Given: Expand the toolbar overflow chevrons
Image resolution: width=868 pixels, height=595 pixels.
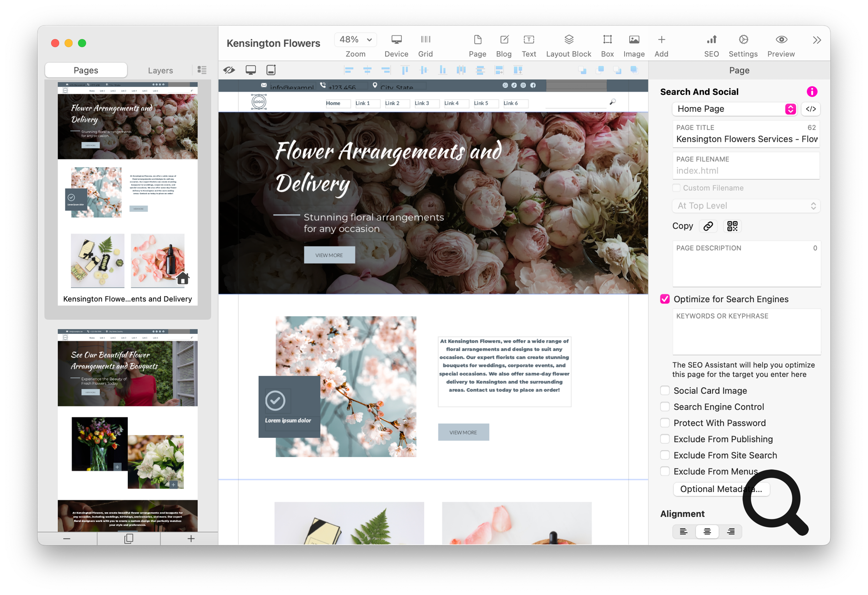Looking at the screenshot, I should pos(817,40).
